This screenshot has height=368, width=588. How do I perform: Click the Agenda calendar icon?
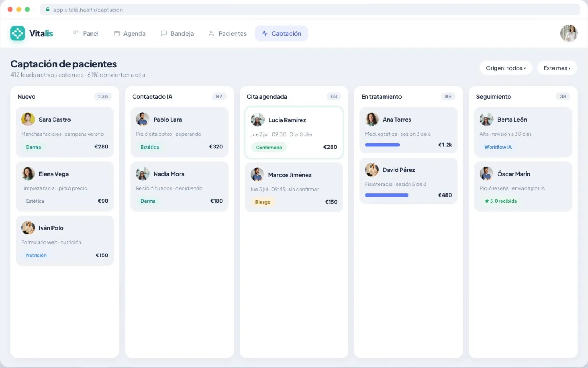117,33
